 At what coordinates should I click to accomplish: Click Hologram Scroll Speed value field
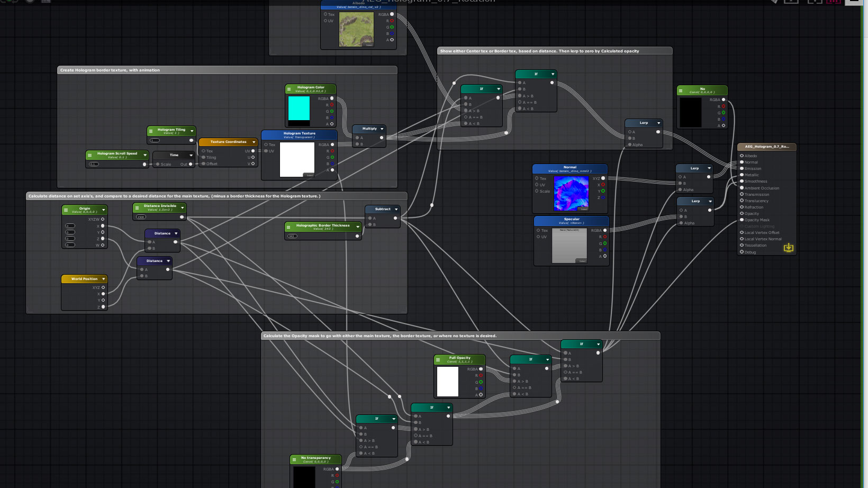click(94, 164)
